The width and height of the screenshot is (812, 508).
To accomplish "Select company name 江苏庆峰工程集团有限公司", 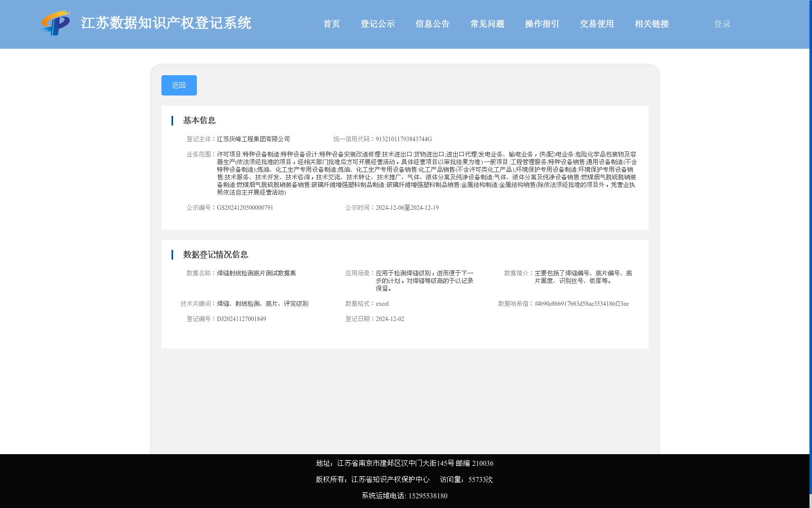I will (254, 139).
